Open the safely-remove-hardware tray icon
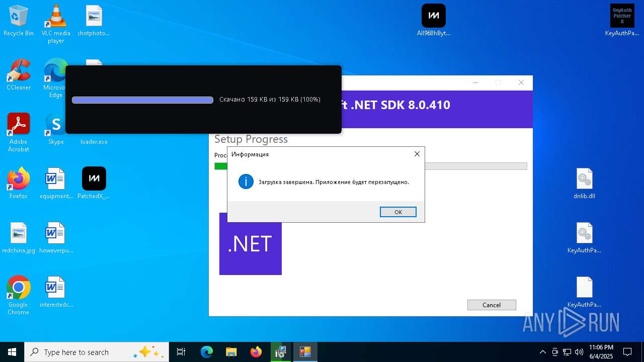The image size is (644, 362). (x=555, y=352)
